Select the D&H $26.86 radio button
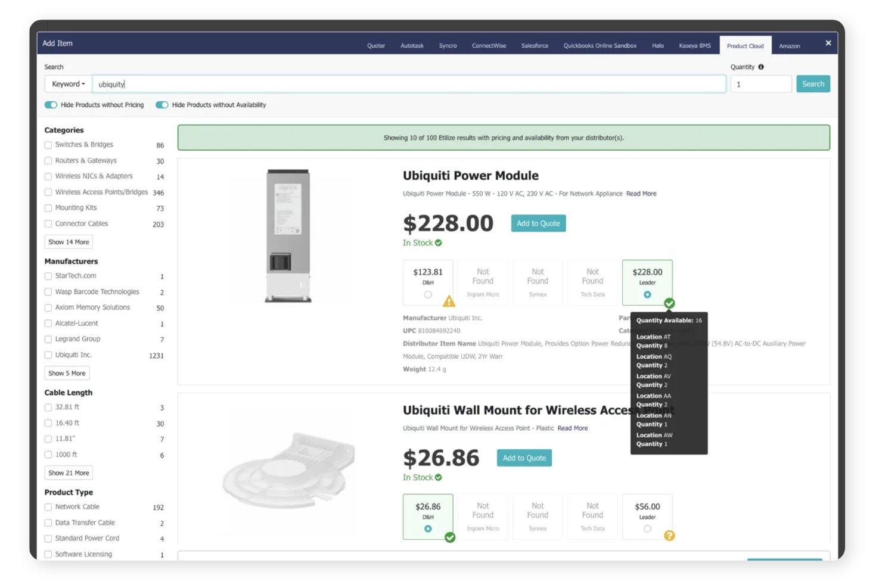Screen dimensions: 882x588 point(428,528)
